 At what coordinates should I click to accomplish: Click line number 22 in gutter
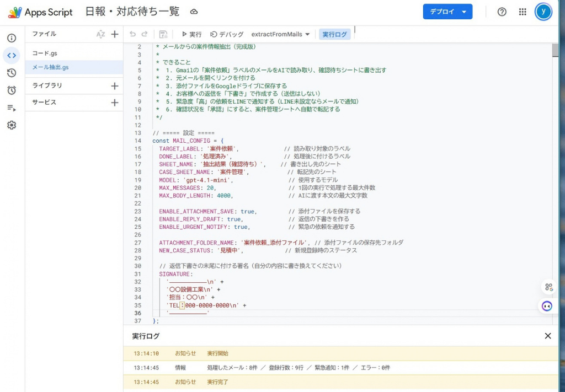[137, 203]
